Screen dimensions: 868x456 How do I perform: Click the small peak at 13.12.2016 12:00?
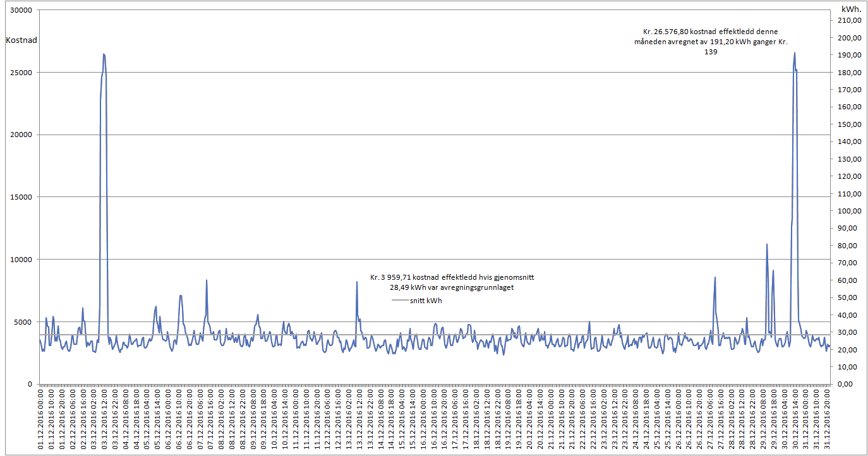click(x=357, y=282)
